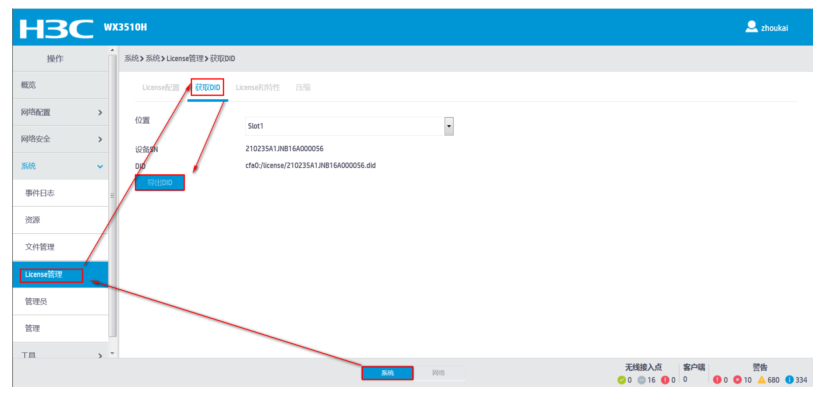Click red access point alert icon
The image size is (820, 395).
666,380
